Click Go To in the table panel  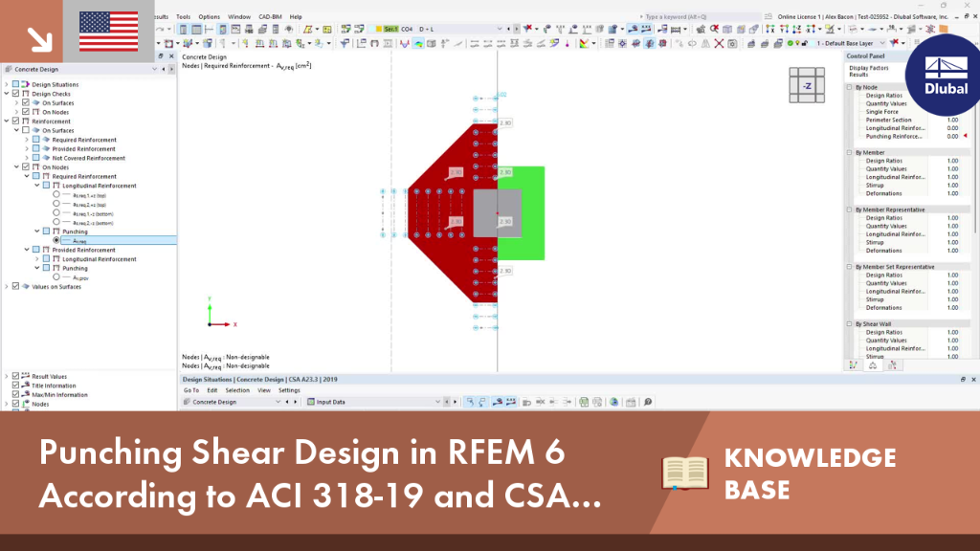(191, 390)
